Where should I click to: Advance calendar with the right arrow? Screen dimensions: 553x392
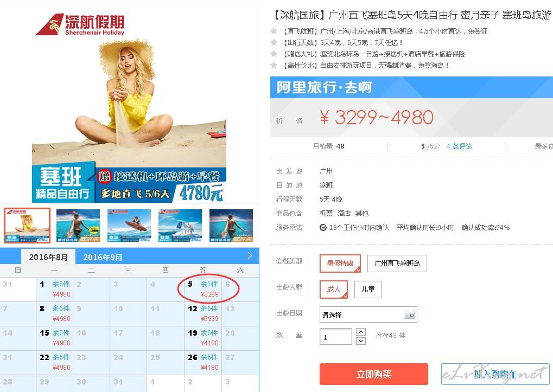250,256
